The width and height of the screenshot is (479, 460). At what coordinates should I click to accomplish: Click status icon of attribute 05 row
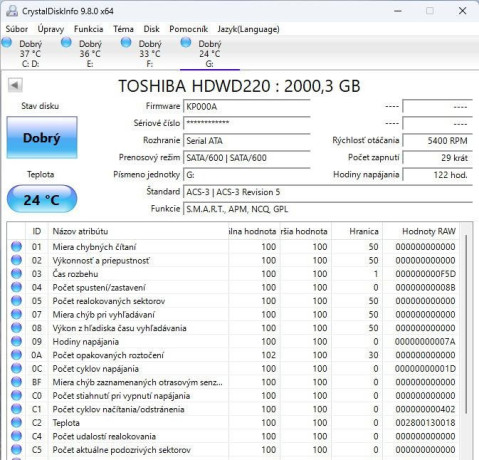(x=16, y=301)
